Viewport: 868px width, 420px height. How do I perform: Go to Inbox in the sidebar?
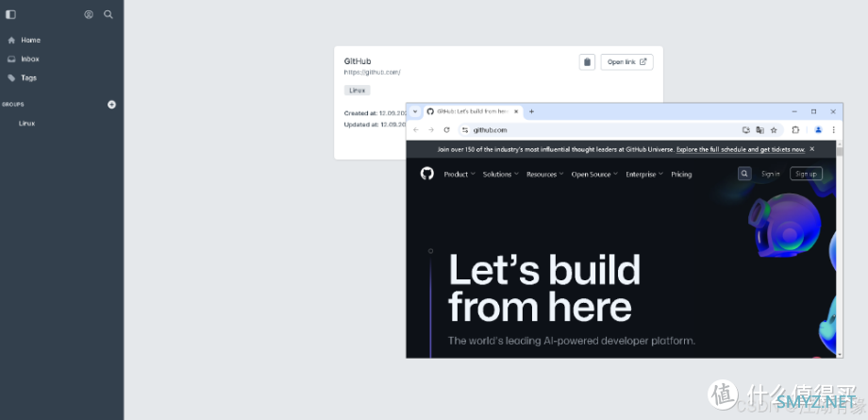tap(29, 59)
